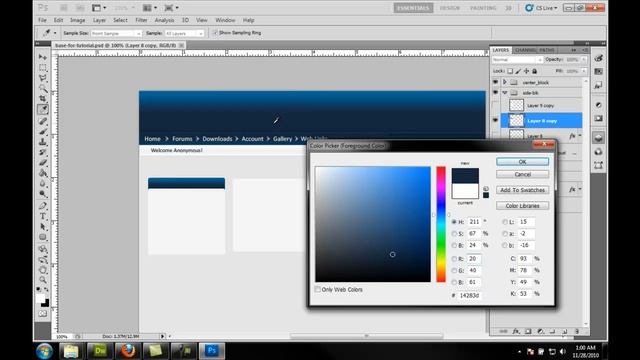Click the lock transparent pixels icon
640x360 pixels.
tap(510, 71)
